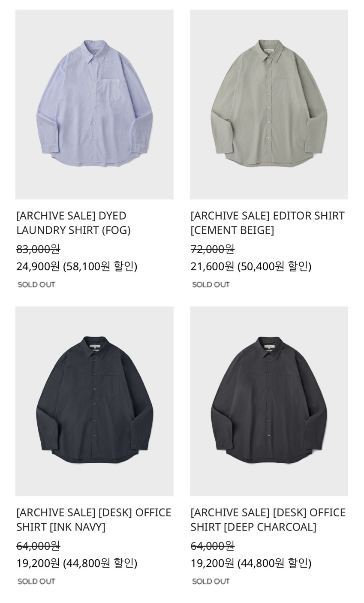Click the SOLD OUT badge under the Fog shirt
This screenshot has width=364, height=603.
click(x=36, y=284)
